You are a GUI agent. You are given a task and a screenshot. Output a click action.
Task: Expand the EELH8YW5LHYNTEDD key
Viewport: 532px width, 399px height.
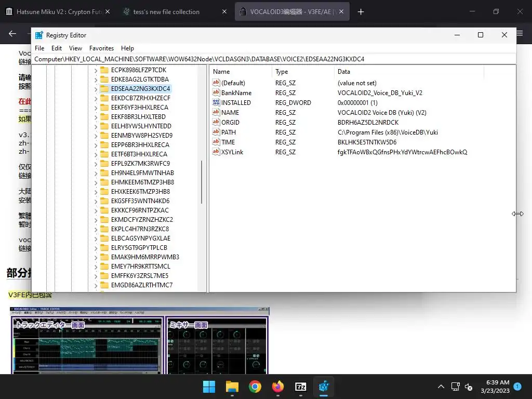96,126
